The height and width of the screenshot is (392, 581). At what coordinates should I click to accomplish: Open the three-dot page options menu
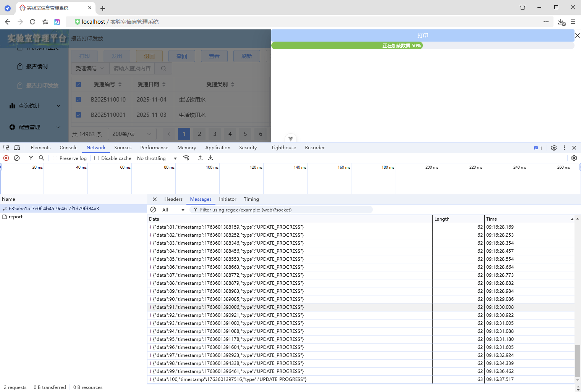click(546, 22)
